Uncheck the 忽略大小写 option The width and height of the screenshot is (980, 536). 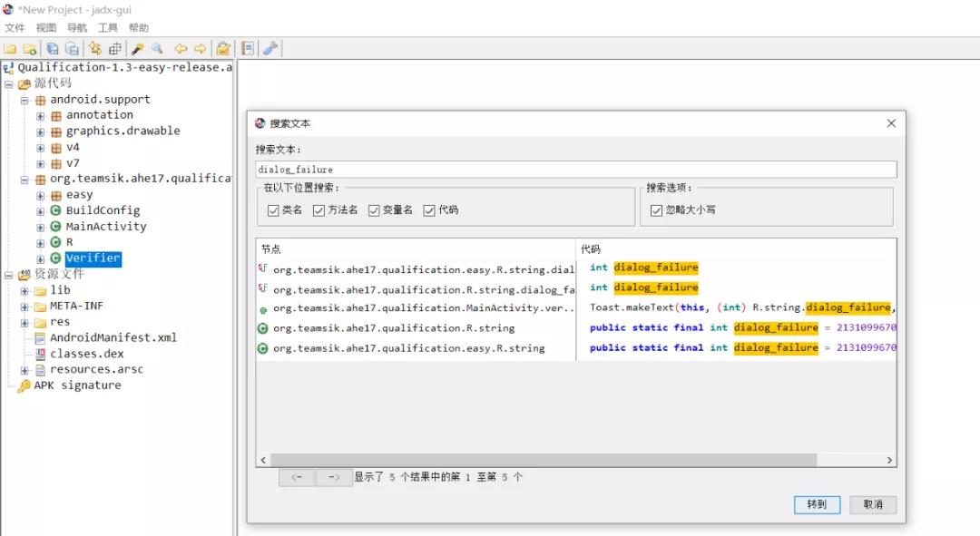(x=656, y=210)
